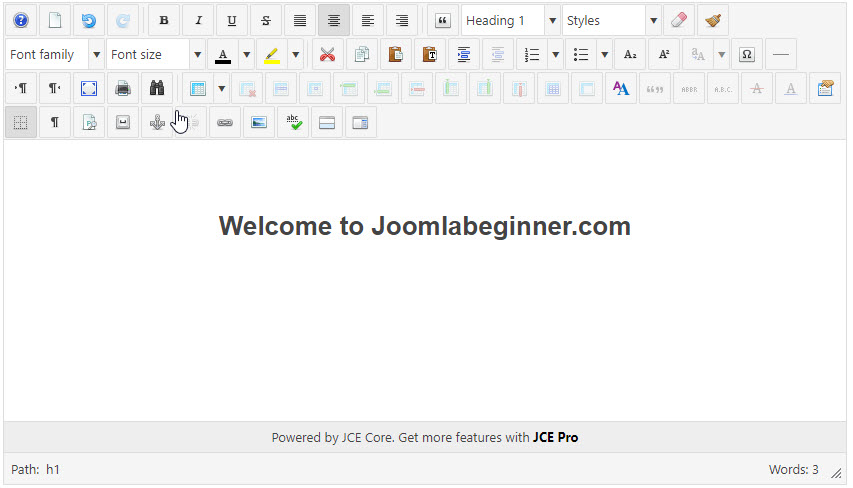The image size is (853, 488).
Task: Toggle Underline formatting
Action: pos(232,21)
